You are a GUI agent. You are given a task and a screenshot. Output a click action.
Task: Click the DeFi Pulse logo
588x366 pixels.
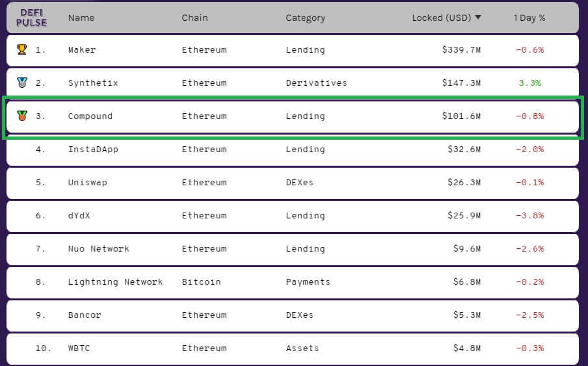coord(32,18)
